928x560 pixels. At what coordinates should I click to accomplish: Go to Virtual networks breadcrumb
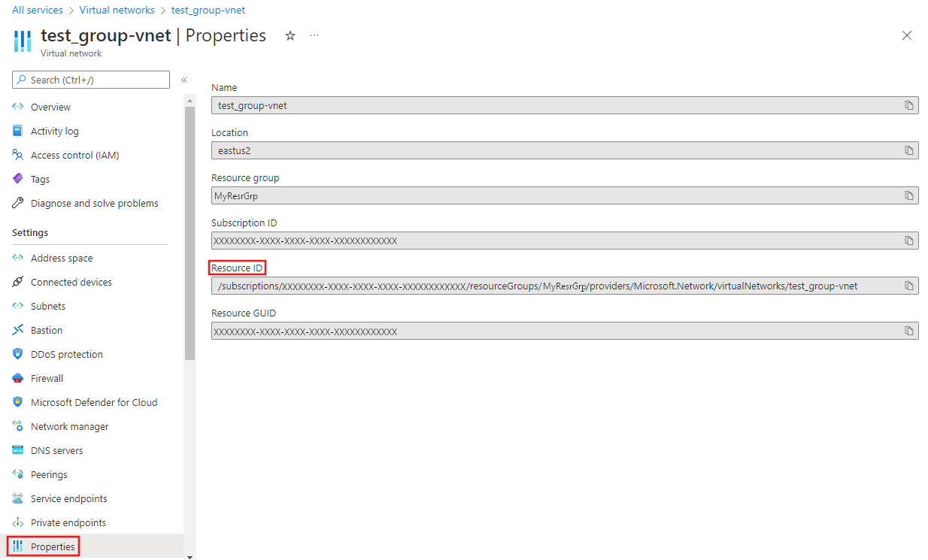coord(117,10)
